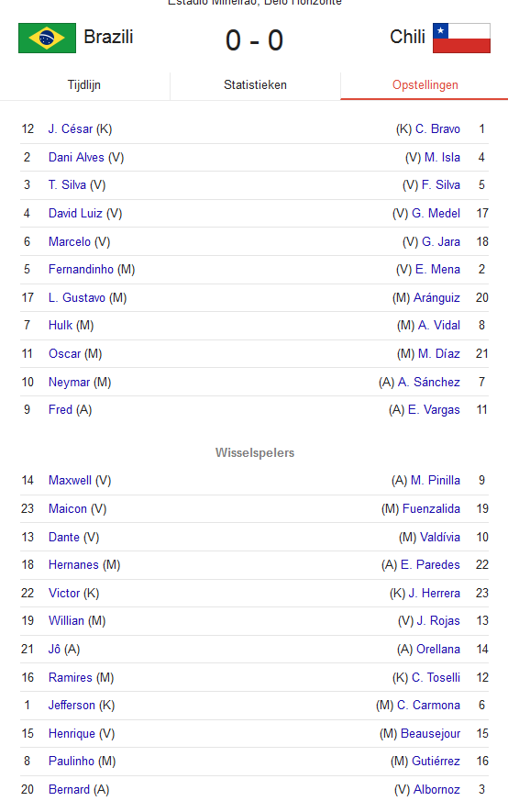The image size is (508, 812).
Task: Click the Chile flag icon
Action: [461, 38]
